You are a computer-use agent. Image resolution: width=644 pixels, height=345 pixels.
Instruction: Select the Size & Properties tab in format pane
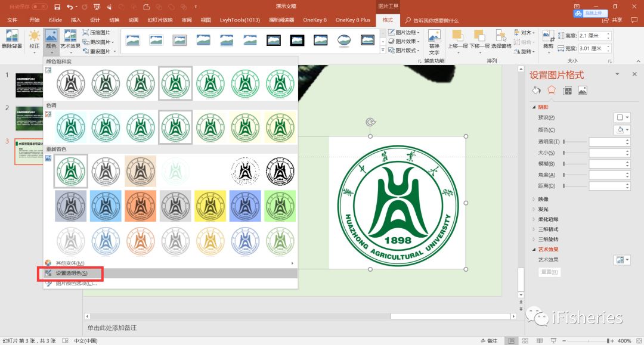coord(568,91)
